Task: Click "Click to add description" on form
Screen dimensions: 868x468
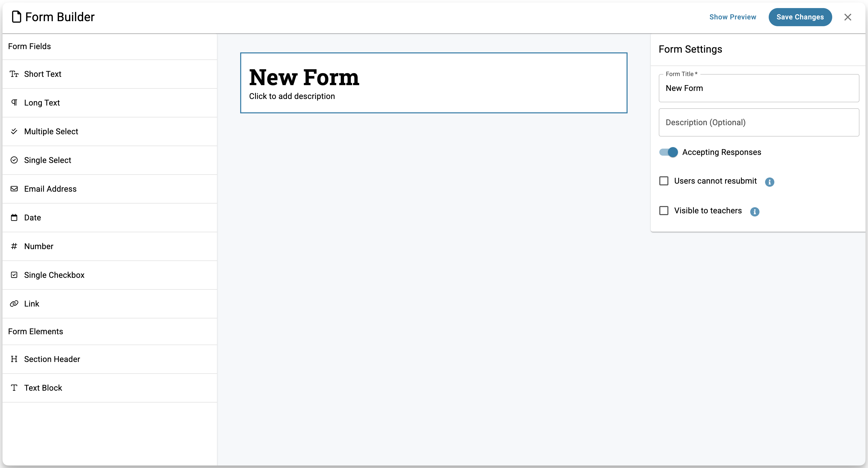Action: (x=292, y=96)
